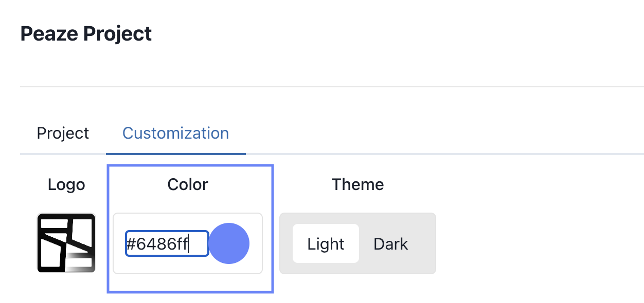Image resolution: width=644 pixels, height=303 pixels.
Task: Click the #6486ff hex color input field
Action: pyautogui.click(x=166, y=243)
